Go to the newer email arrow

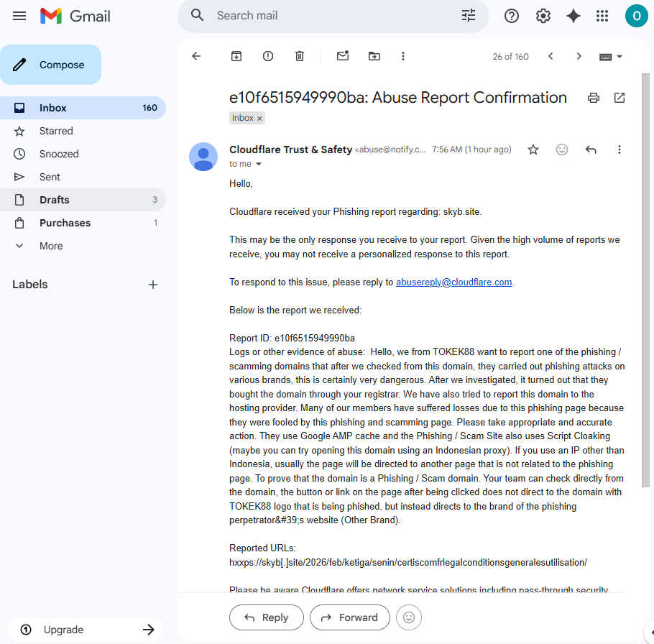(551, 56)
